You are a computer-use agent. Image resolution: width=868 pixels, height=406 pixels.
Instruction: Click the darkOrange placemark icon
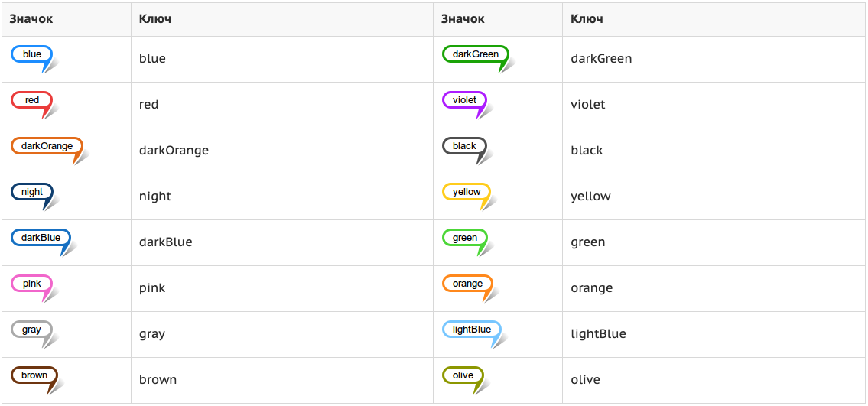50,151
